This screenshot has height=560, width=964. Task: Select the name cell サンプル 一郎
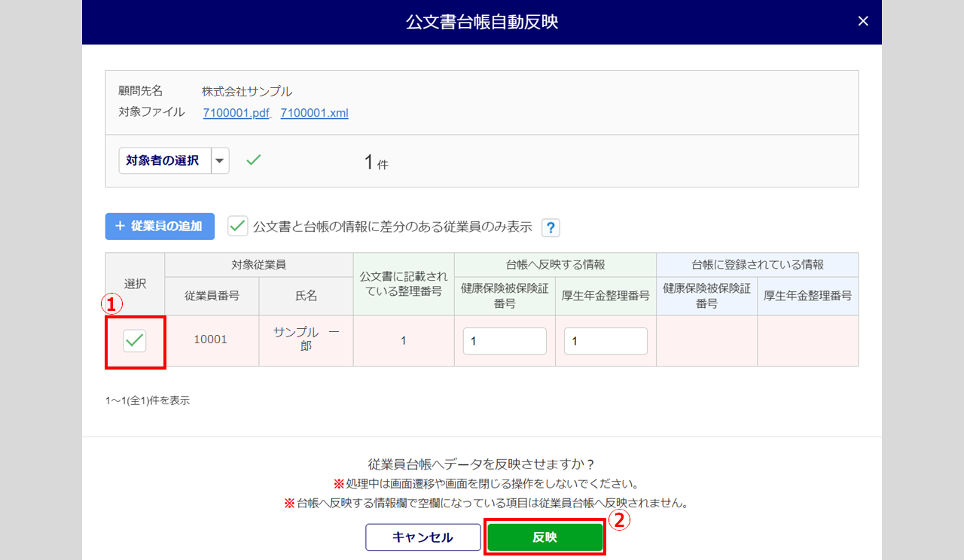click(306, 340)
